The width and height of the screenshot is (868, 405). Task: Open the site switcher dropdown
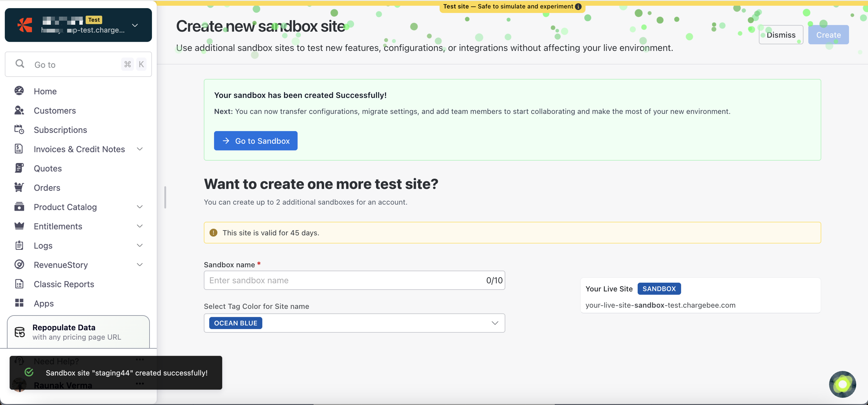click(x=135, y=25)
